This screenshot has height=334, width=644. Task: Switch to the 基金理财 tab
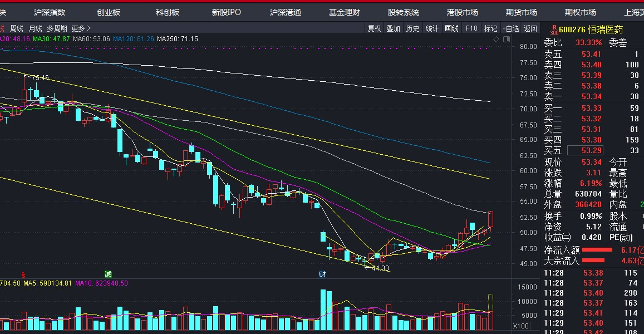(x=344, y=12)
